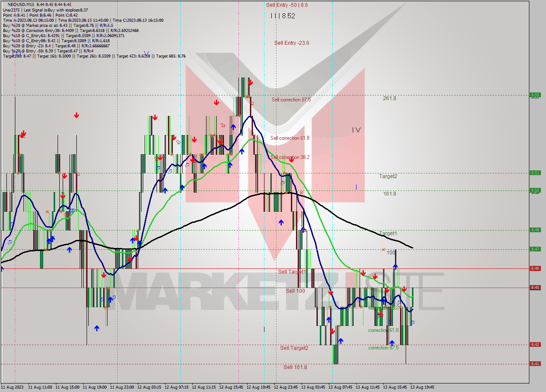Click the green '261.8' Fibonacci label
The width and height of the screenshot is (546, 392).
(389, 98)
